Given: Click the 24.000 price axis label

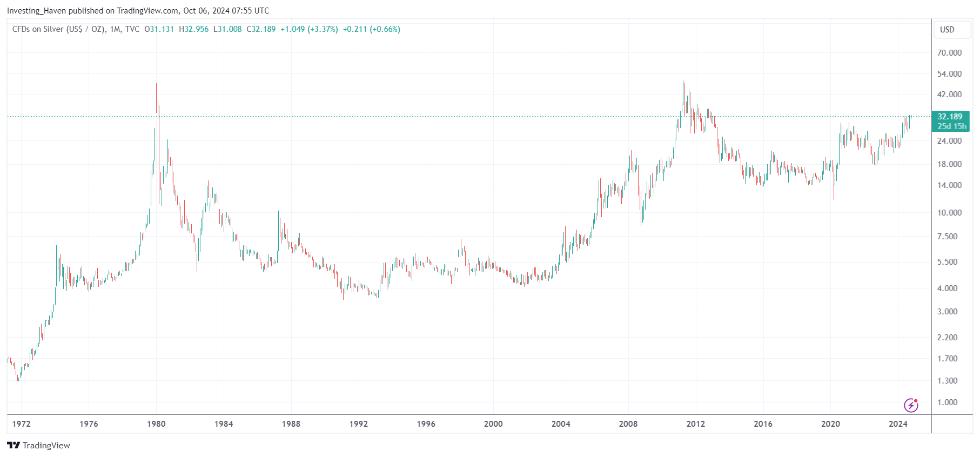Looking at the screenshot, I should coord(949,141).
